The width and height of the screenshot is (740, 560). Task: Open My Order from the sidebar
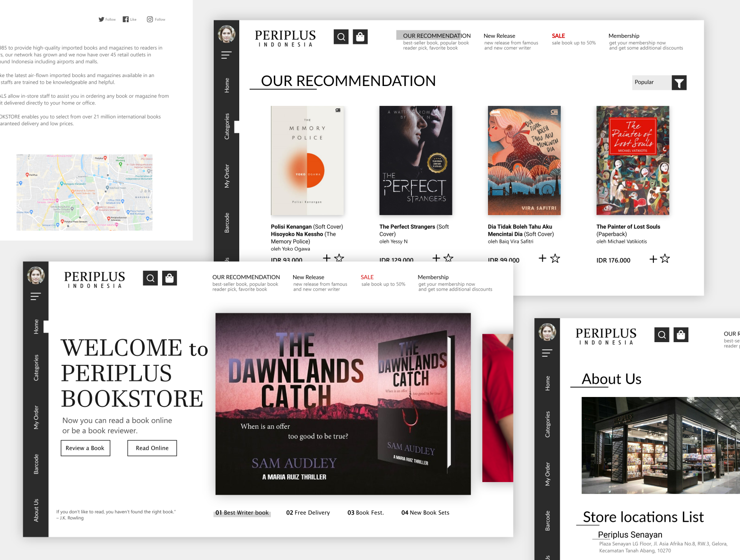tap(226, 177)
